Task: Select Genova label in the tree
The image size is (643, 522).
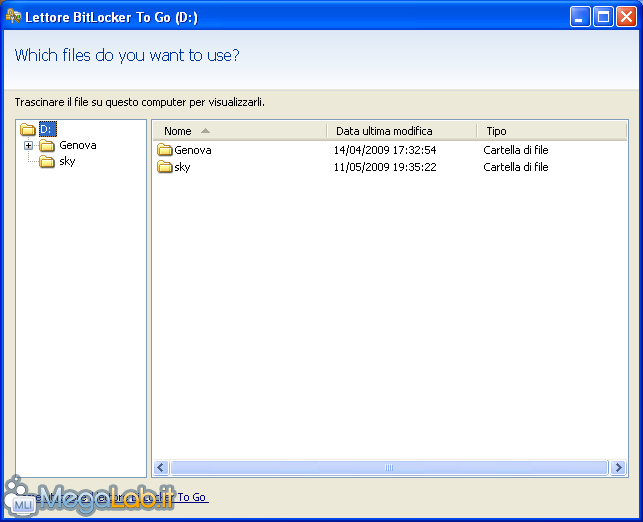Action: 78,145
